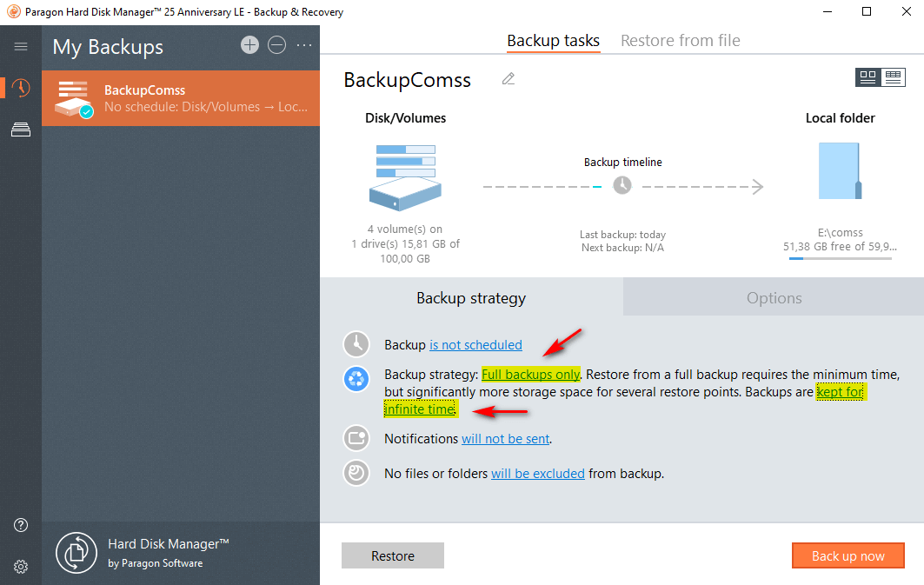
Task: Click the 'My Backups' panel heading
Action: [x=108, y=47]
